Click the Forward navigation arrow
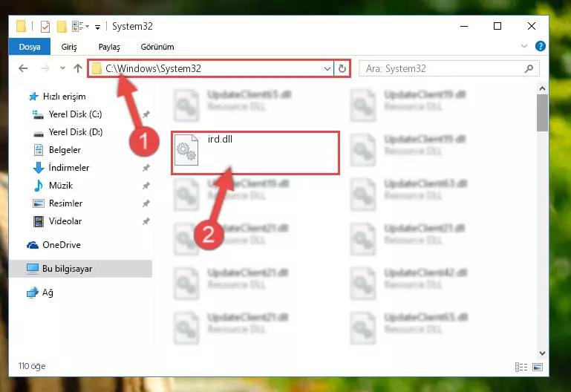The image size is (571, 392). [x=45, y=68]
